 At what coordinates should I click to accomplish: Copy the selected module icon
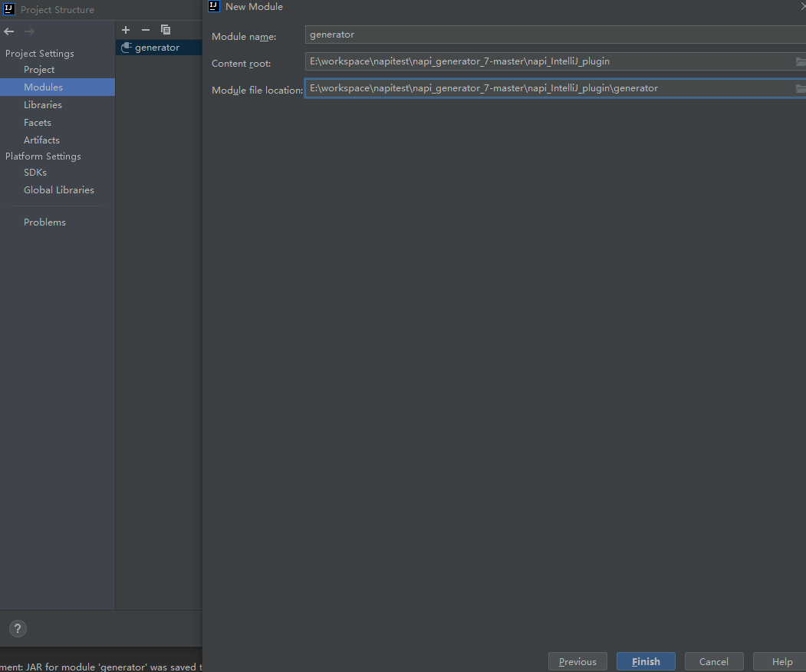[166, 30]
